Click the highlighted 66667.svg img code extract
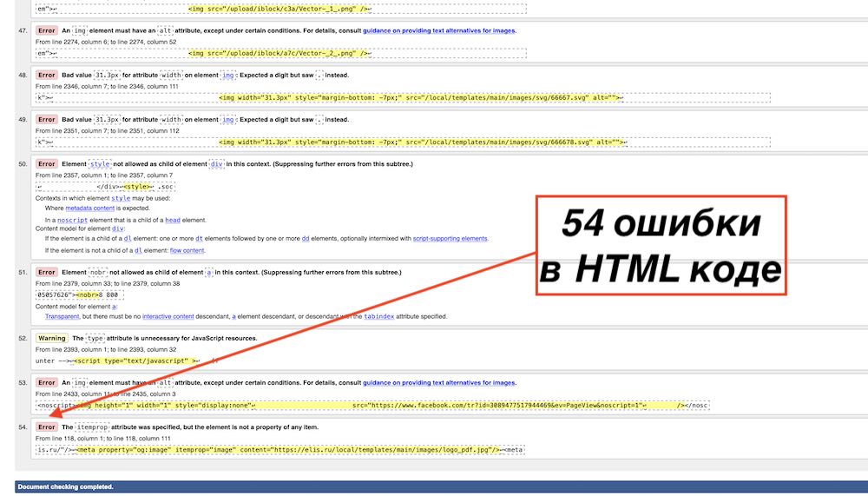Viewport: 868px width, 496px height. pos(420,98)
